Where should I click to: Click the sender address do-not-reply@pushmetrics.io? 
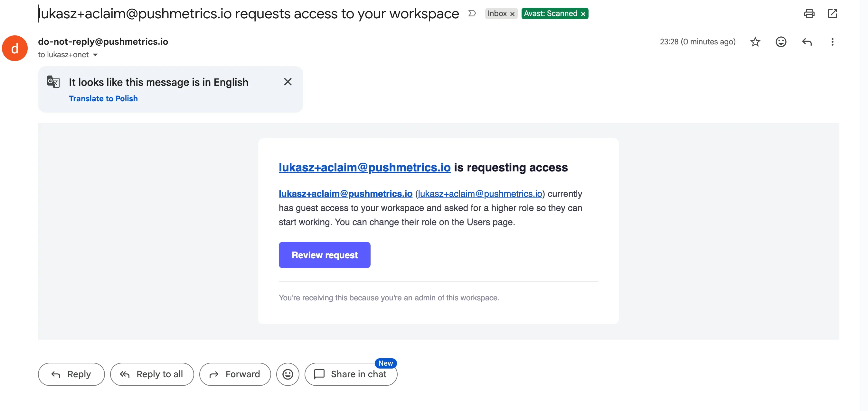coord(103,41)
